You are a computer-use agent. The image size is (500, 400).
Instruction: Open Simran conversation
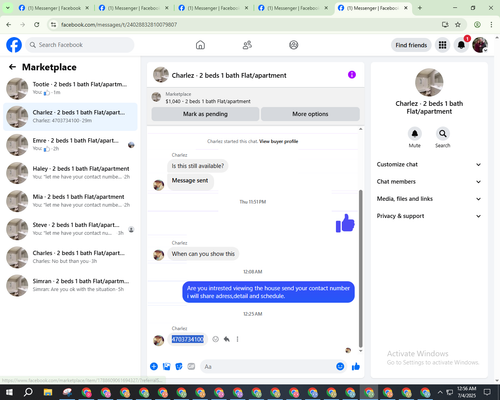pos(70,285)
